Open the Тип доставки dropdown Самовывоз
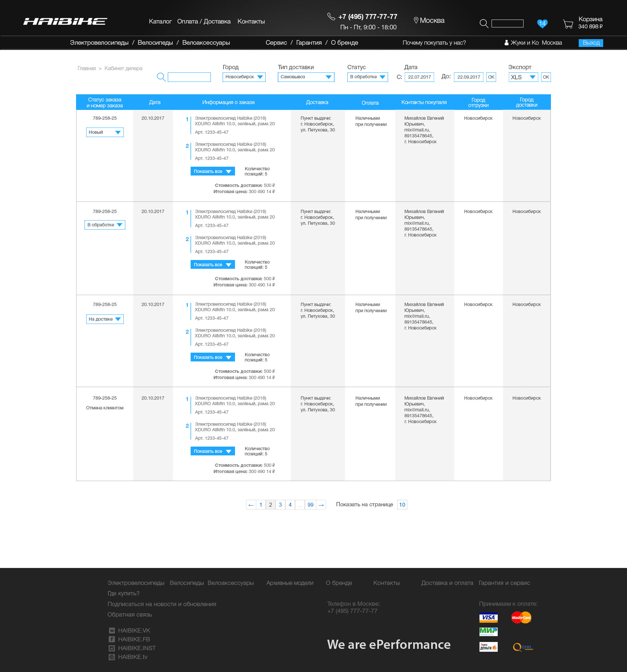The width and height of the screenshot is (627, 672). coord(306,77)
